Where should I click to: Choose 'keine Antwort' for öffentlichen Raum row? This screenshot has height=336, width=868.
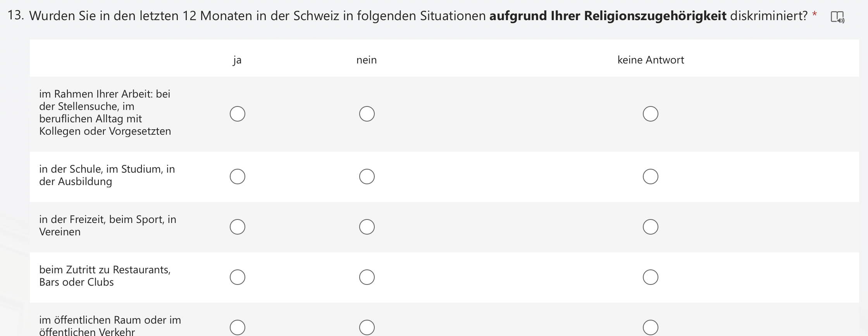point(650,327)
